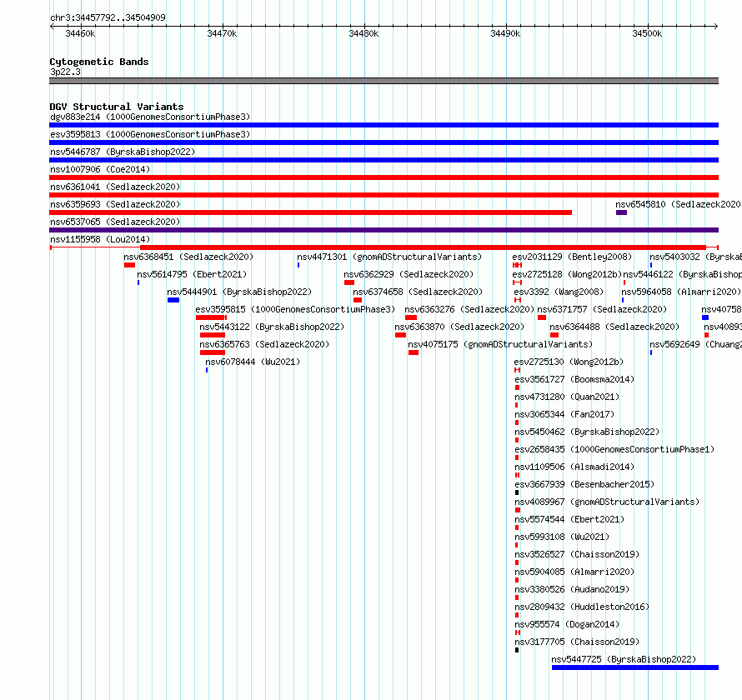This screenshot has width=742, height=700.
Task: Select the nsv6359693 red variant bar
Action: (310, 212)
